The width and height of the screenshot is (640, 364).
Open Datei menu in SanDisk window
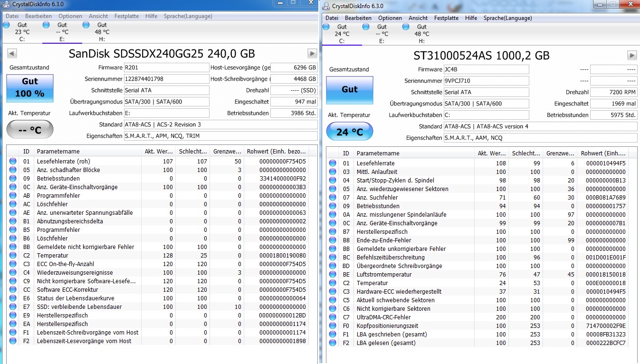(x=12, y=16)
